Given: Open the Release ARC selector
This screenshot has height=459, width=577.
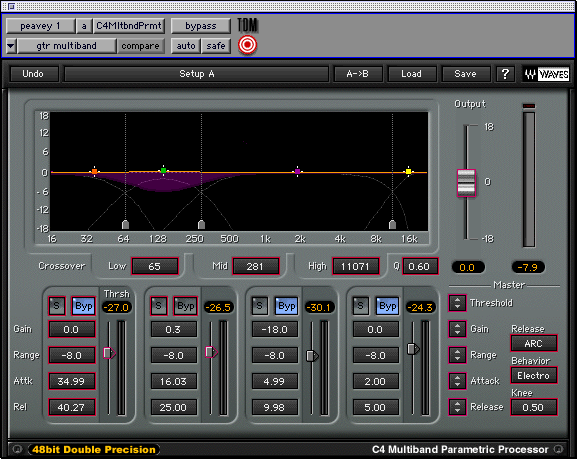Looking at the screenshot, I should 534,343.
